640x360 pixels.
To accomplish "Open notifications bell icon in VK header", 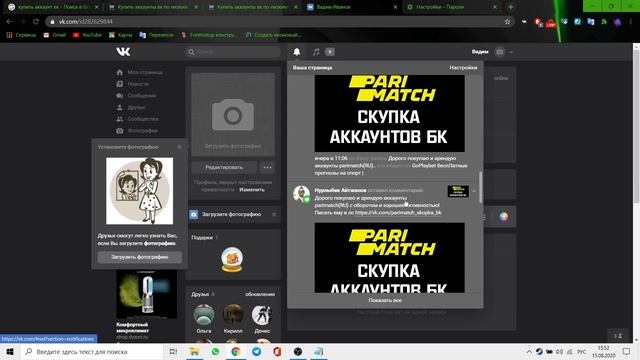I will tap(297, 52).
